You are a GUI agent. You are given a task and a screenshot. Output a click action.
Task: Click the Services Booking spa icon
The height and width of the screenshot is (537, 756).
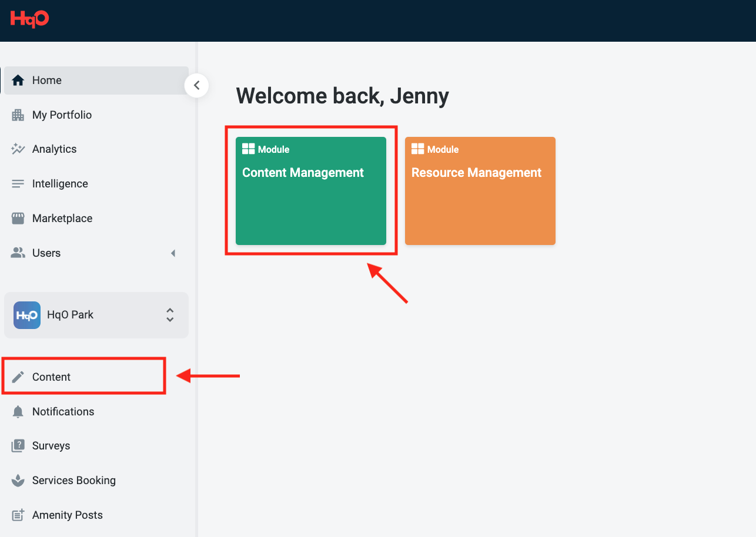18,481
